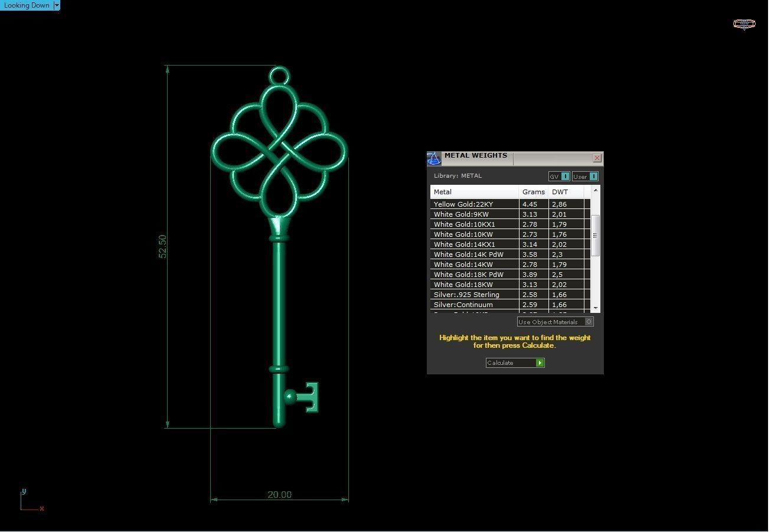The width and height of the screenshot is (771, 532).
Task: Toggle the User library switch
Action: pyautogui.click(x=593, y=177)
